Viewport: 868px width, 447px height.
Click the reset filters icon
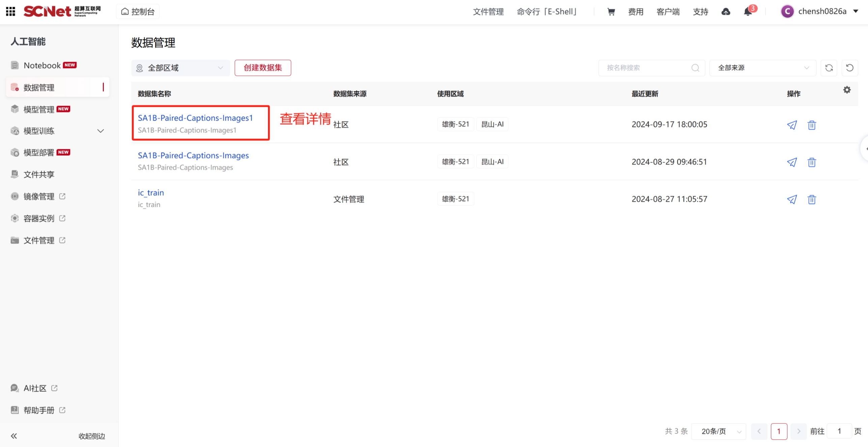pos(849,68)
